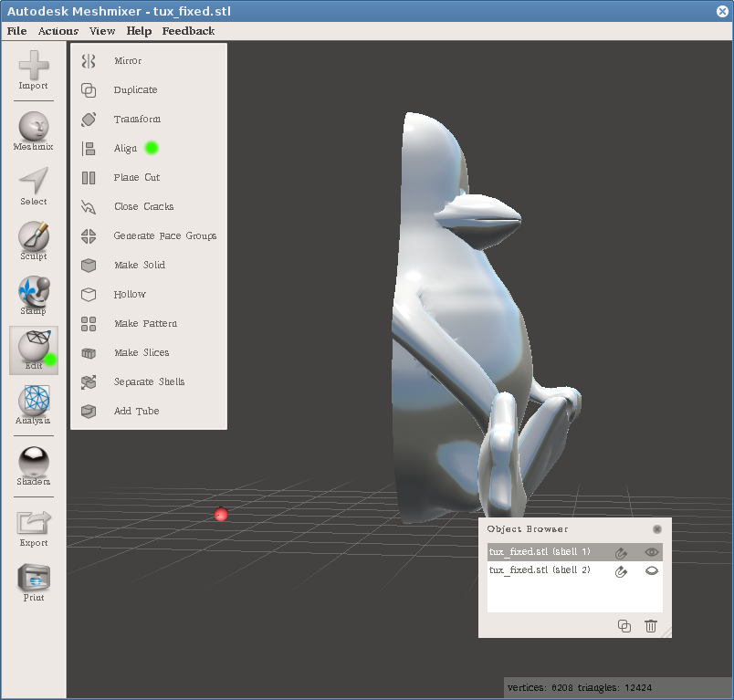Choose the Sculpt tool
This screenshot has width=734, height=700.
(33, 241)
